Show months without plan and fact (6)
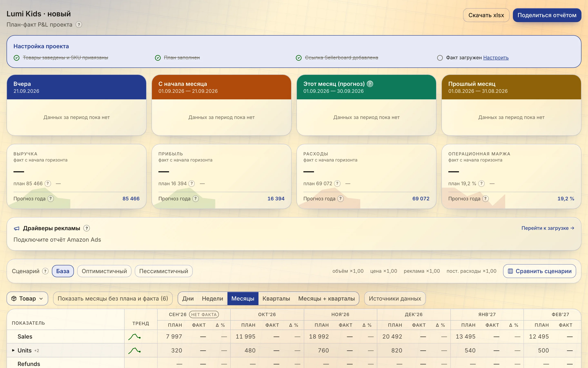Screen dimensions: 588x368 (113, 298)
